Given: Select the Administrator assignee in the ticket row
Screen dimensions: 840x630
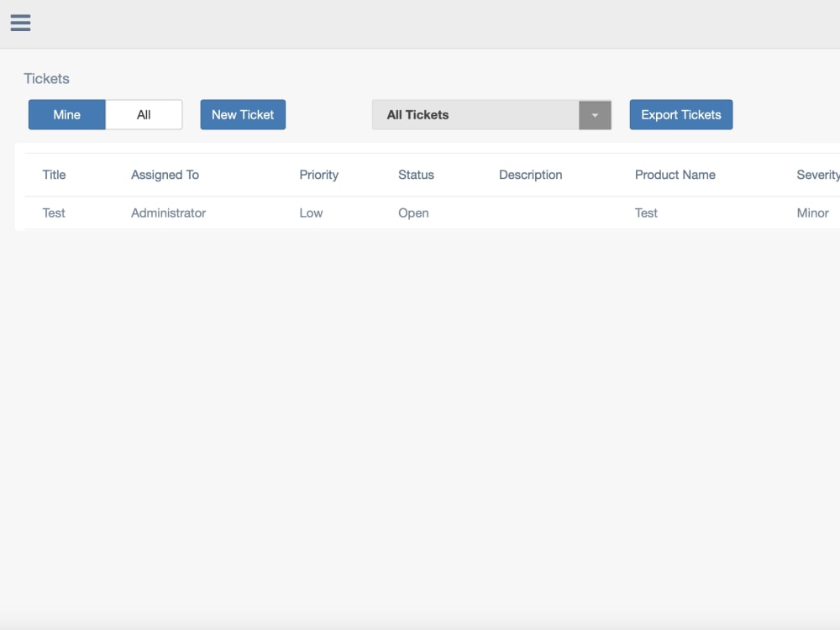Looking at the screenshot, I should coord(167,213).
